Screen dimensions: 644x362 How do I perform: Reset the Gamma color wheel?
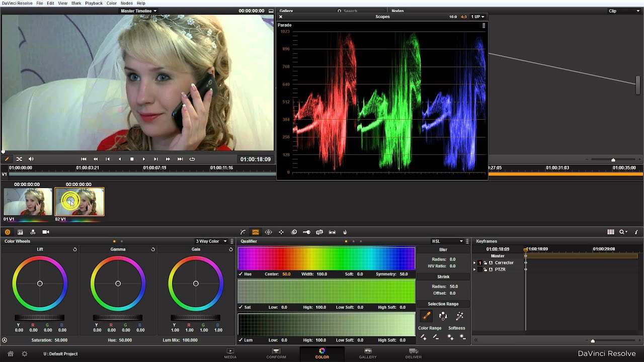click(153, 249)
